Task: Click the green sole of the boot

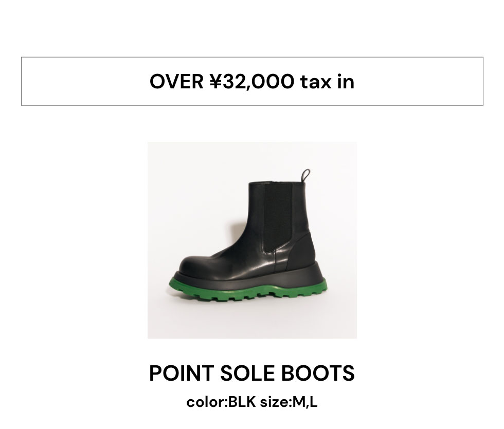Action: pos(247,295)
